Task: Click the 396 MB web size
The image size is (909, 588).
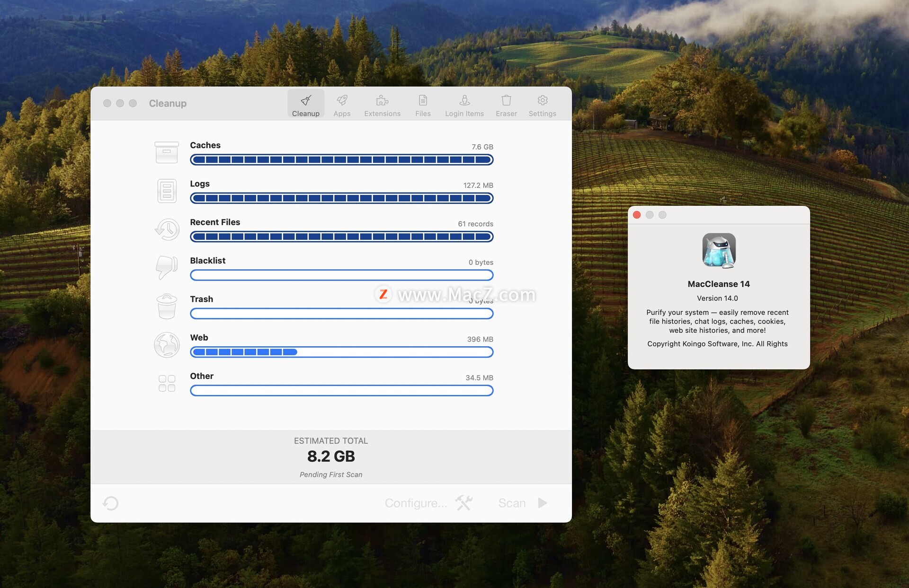Action: tap(480, 339)
